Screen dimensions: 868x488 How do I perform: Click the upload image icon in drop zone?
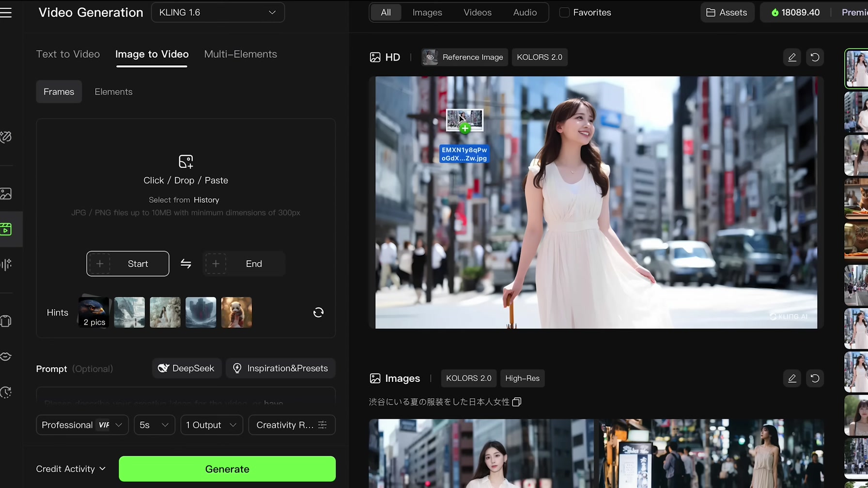click(186, 161)
